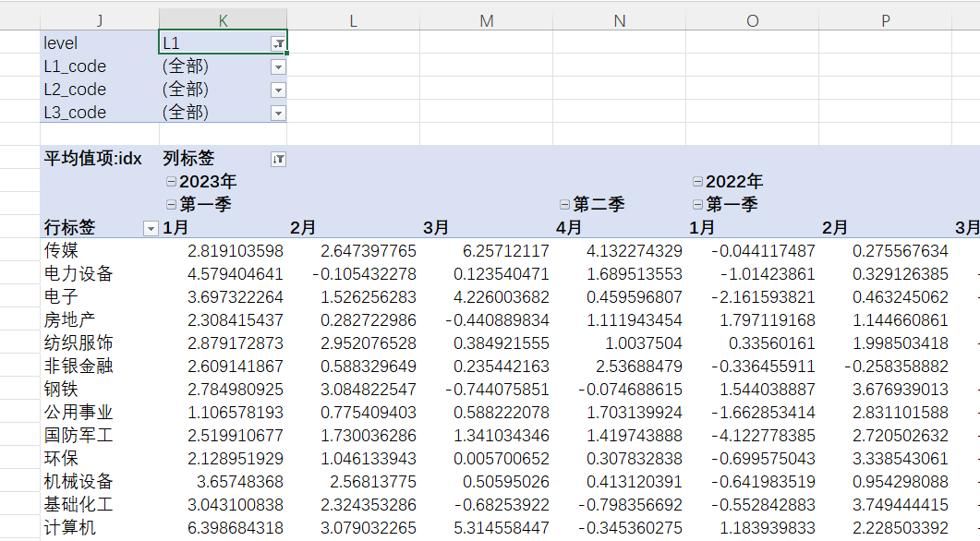980x541 pixels.
Task: Select column K header
Action: point(224,20)
